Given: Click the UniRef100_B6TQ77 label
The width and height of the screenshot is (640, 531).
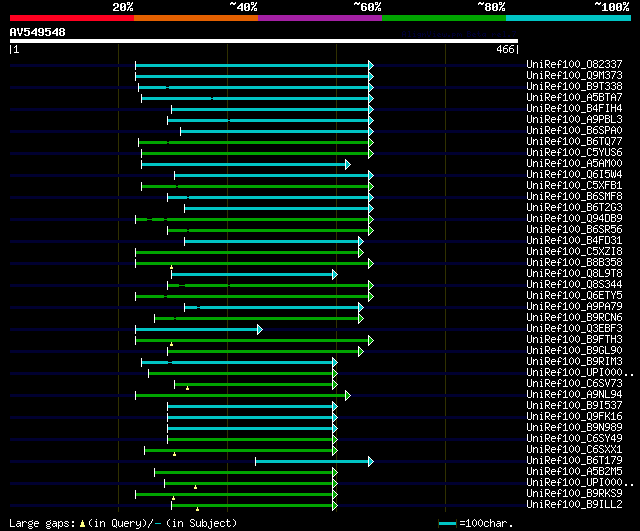Looking at the screenshot, I should coord(574,142).
